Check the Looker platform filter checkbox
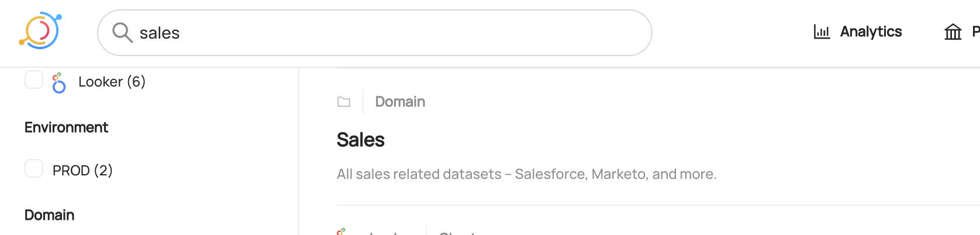Viewport: 980px width, 235px height. (34, 80)
